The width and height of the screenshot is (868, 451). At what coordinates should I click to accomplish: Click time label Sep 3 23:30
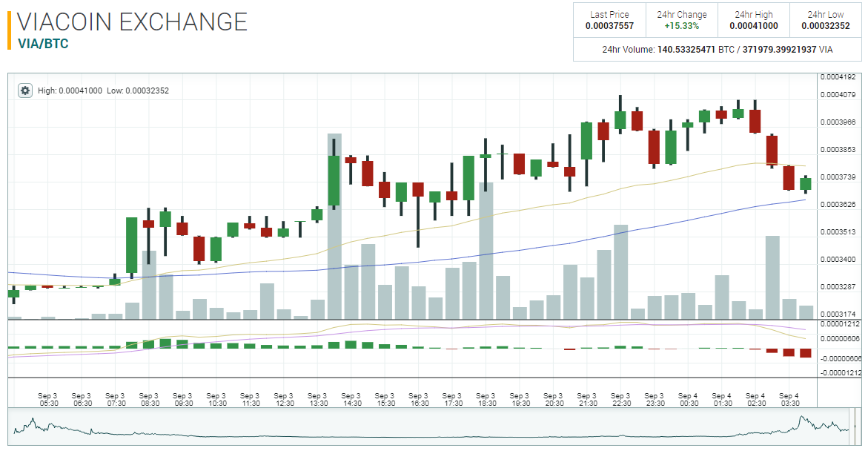(x=655, y=400)
